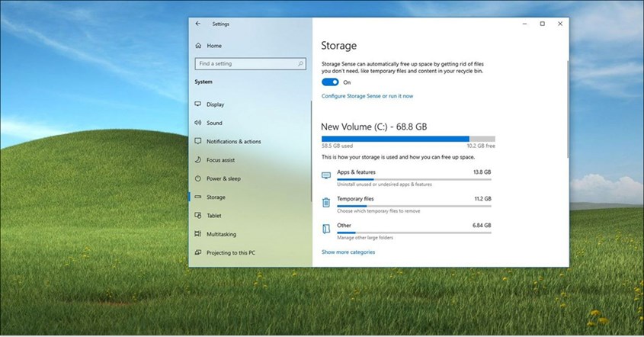Click the Apps & features monitor icon
The height and width of the screenshot is (337, 644).
pyautogui.click(x=326, y=175)
